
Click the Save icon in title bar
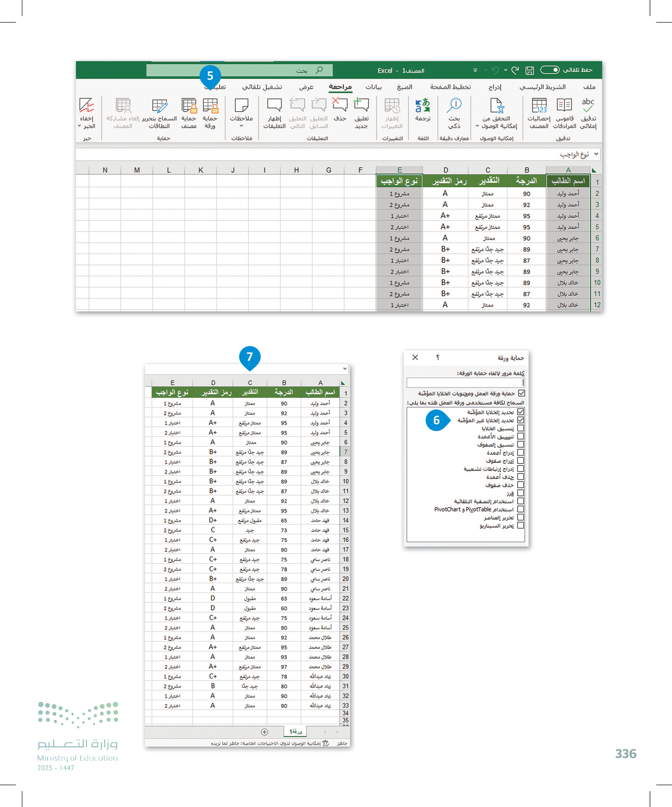[530, 70]
